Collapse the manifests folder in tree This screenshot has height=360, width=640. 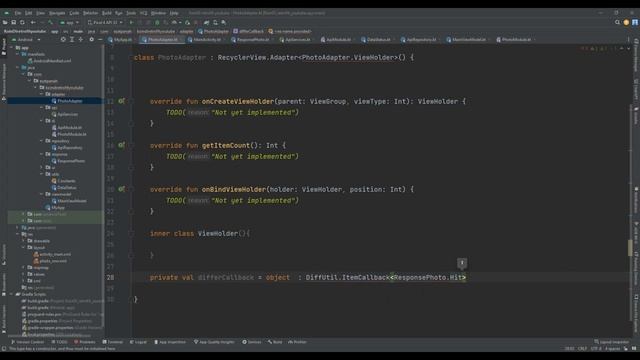pos(18,54)
